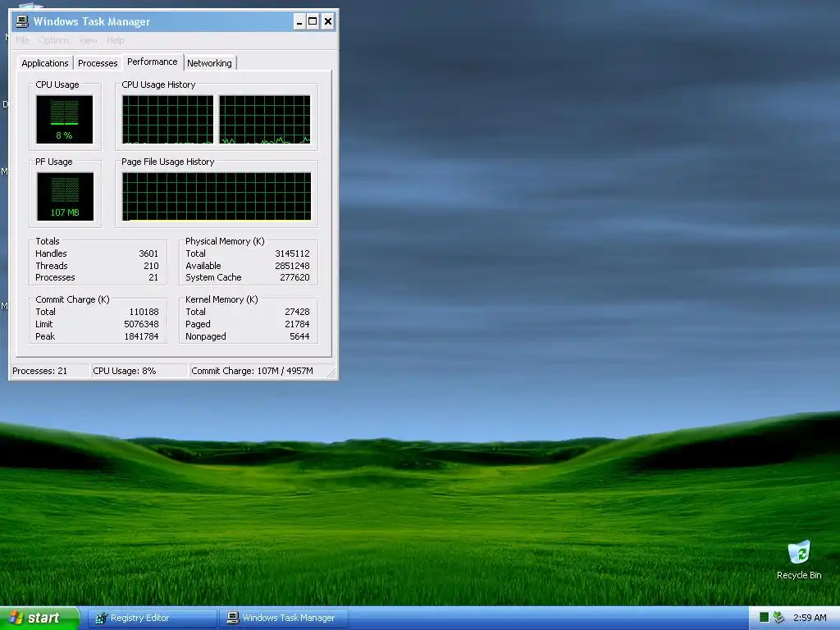Click the right CPU Usage History graph
840x630 pixels.
265,120
